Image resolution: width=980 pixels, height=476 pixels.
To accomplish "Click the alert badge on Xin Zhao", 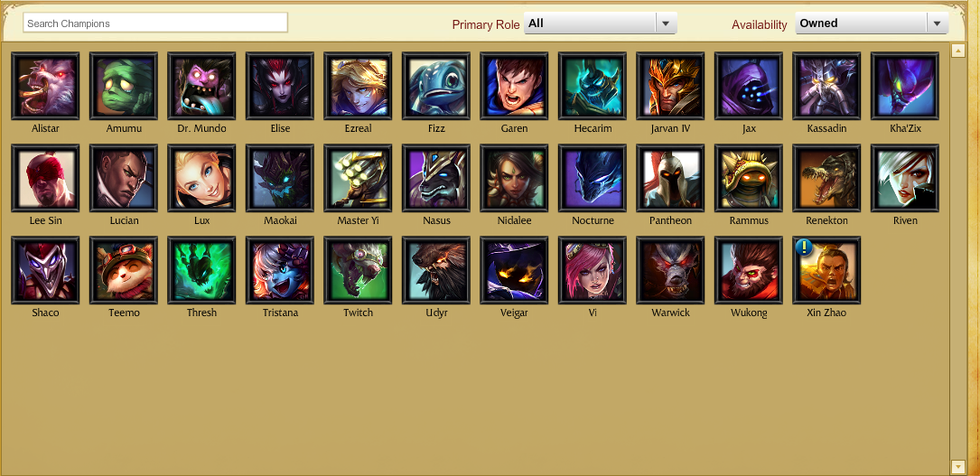I will [x=805, y=247].
